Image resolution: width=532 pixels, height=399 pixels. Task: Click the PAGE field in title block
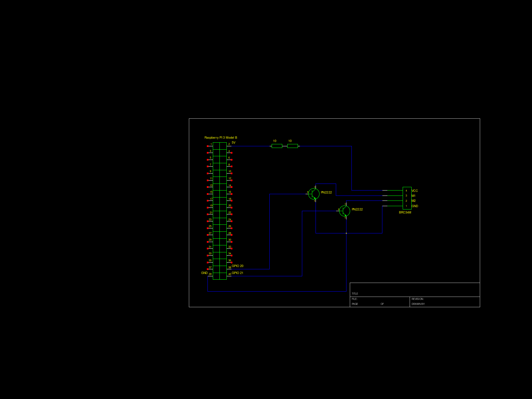(x=355, y=304)
